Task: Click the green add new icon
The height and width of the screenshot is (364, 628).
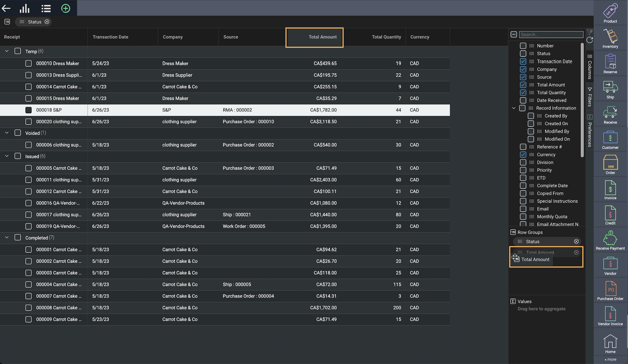Action: [x=66, y=8]
